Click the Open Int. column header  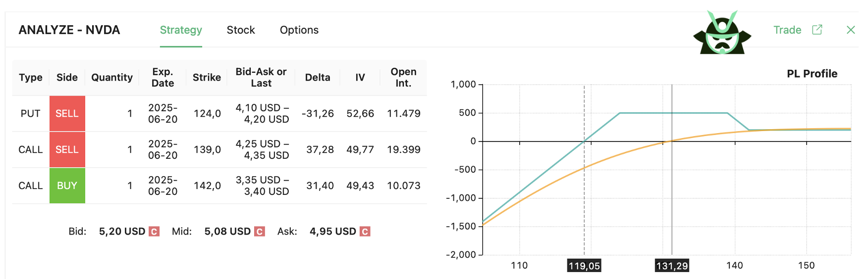403,78
